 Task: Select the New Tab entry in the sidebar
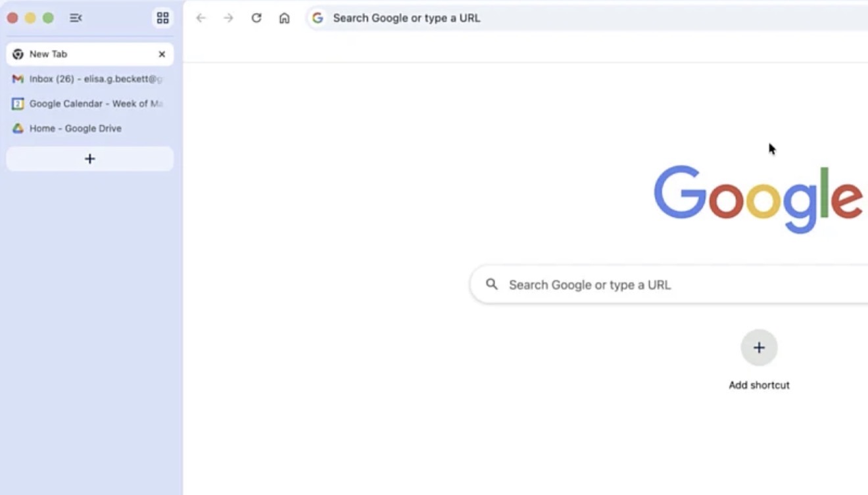(72, 54)
